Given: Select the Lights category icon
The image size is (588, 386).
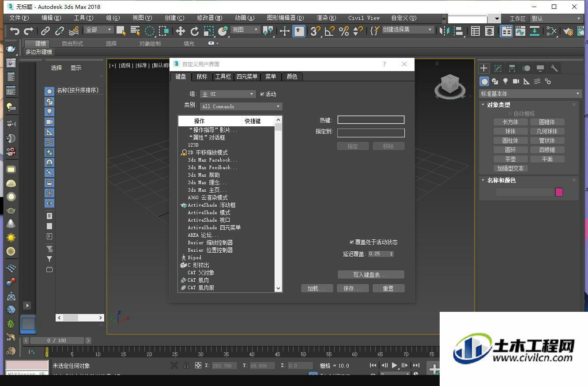Looking at the screenshot, I should pyautogui.click(x=505, y=81).
